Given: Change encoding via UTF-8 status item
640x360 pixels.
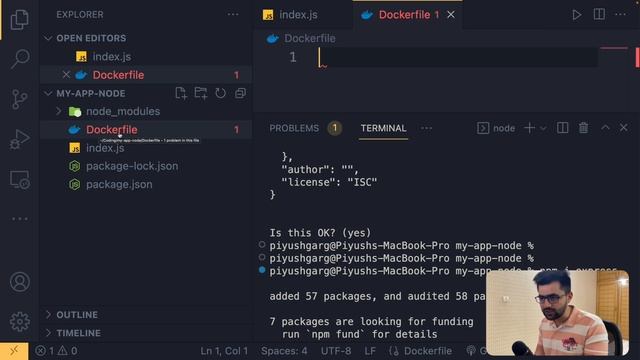Looking at the screenshot, I should 336,351.
